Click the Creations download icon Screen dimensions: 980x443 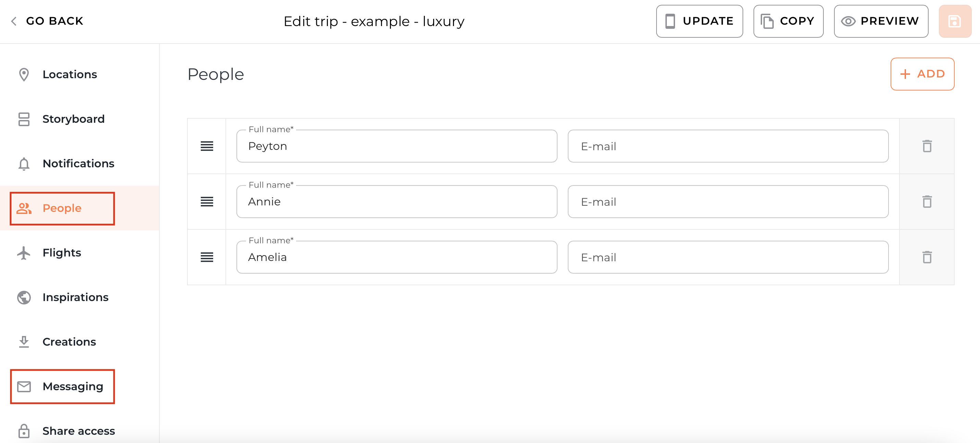click(24, 342)
